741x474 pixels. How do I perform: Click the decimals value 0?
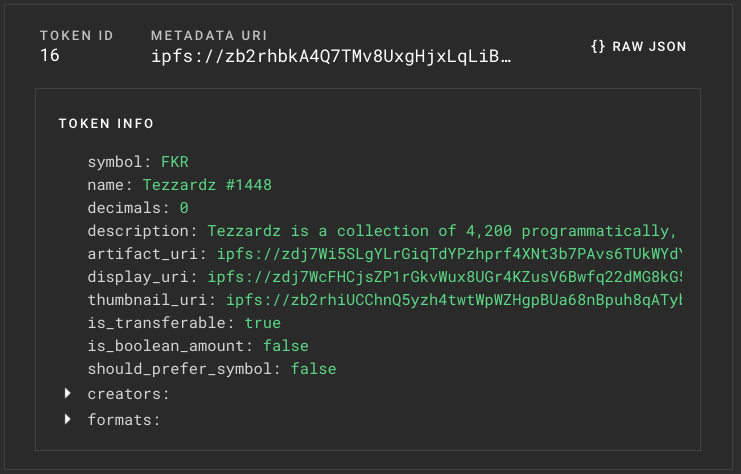coord(184,208)
